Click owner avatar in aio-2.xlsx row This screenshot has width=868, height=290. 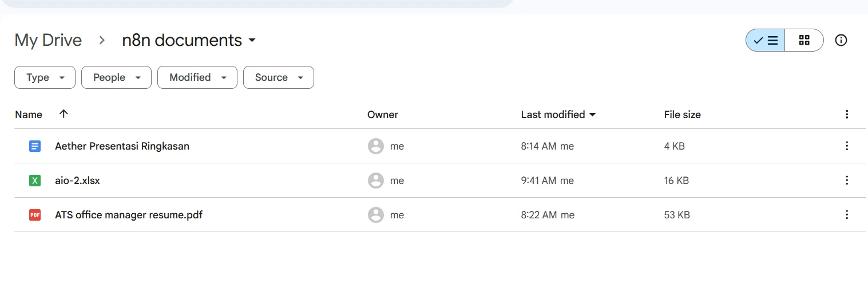point(375,181)
